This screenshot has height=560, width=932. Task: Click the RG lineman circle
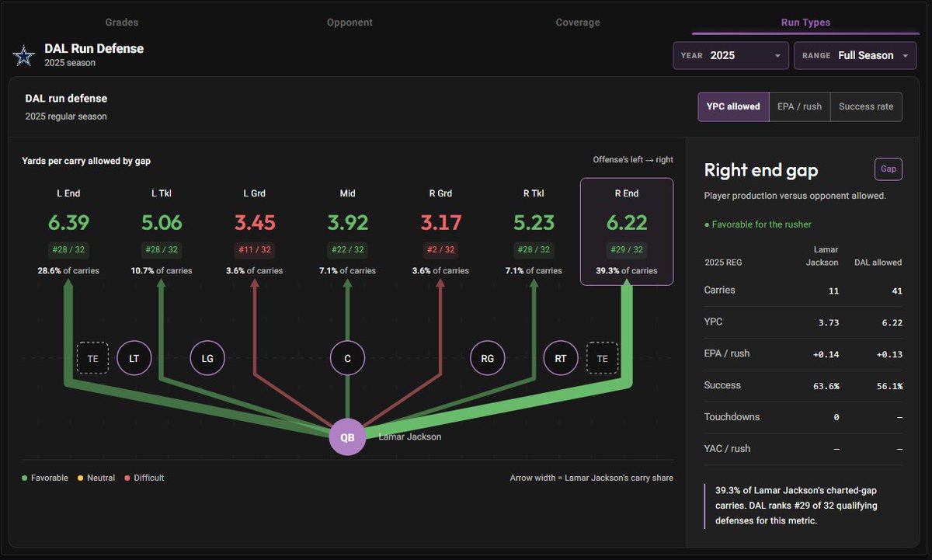[487, 358]
